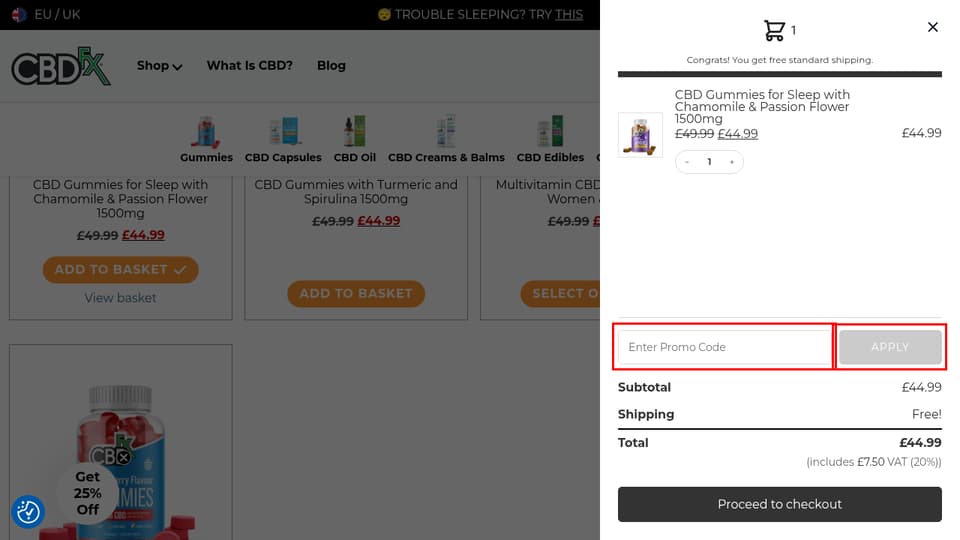Close the basket side panel
The image size is (960, 540).
pos(932,27)
